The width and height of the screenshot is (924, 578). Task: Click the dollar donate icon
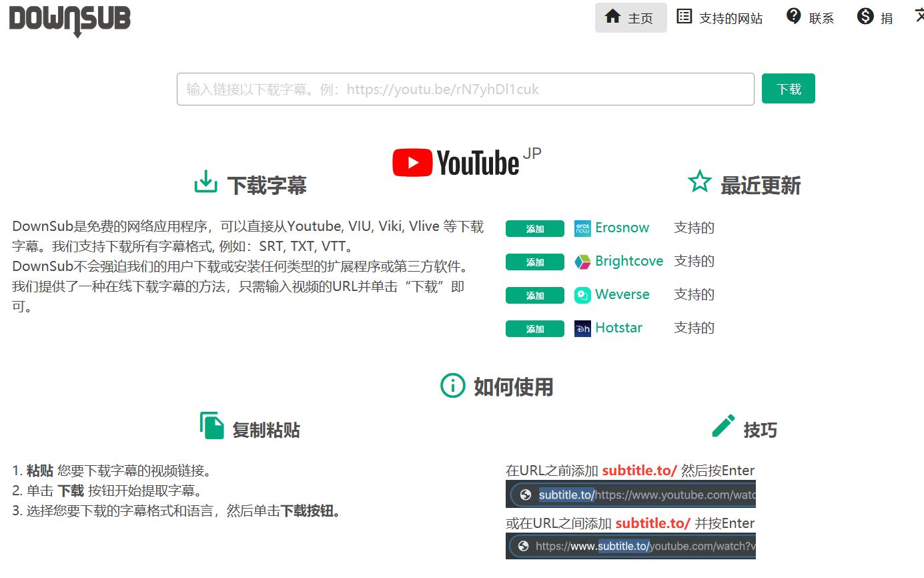866,16
